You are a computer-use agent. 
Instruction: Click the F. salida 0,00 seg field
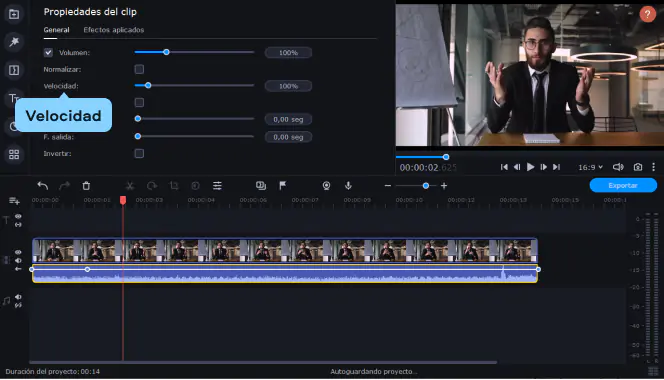288,137
